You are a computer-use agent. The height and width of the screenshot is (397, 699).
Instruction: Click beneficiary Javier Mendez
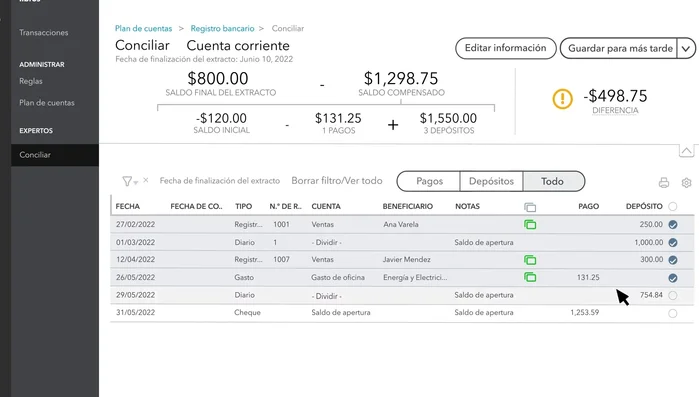pyautogui.click(x=407, y=259)
